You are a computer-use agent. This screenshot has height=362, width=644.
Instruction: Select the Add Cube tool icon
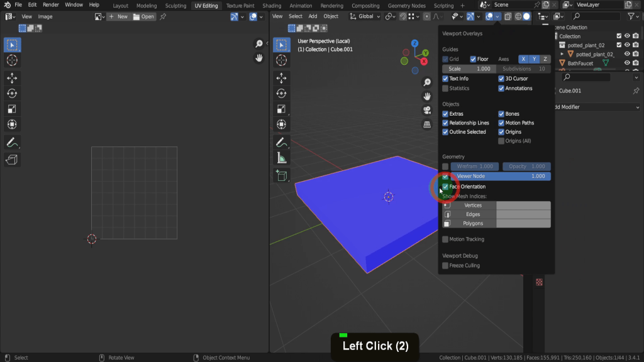[281, 176]
